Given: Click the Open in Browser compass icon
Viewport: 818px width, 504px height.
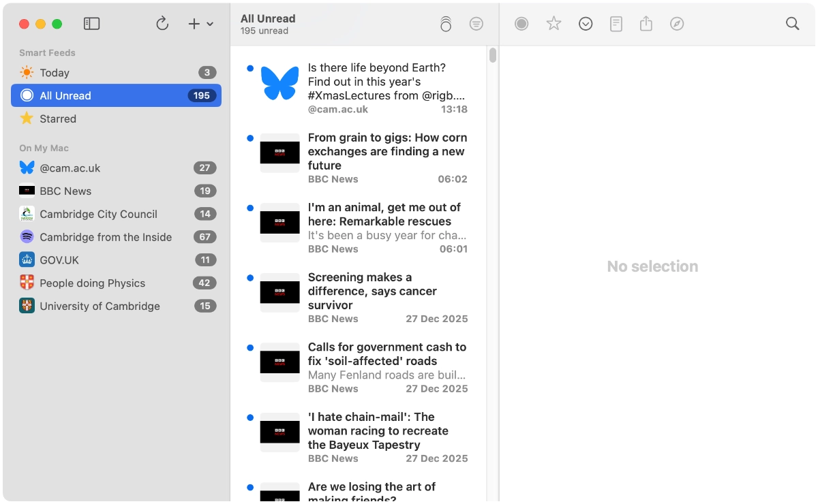Looking at the screenshot, I should coord(676,23).
